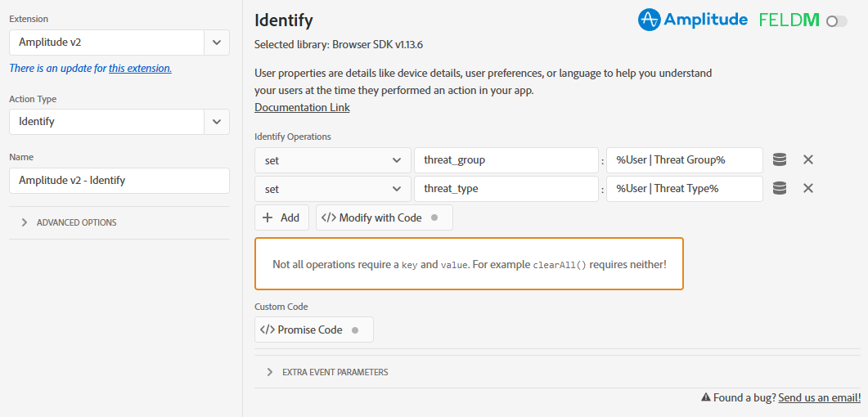
Task: Open the Action Type dropdown arrow
Action: (x=217, y=122)
